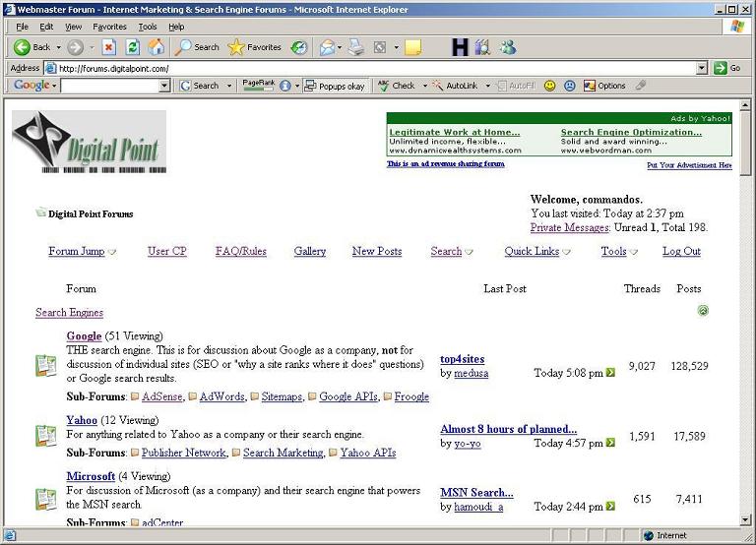The width and height of the screenshot is (756, 545).
Task: Click the Go button next to address bar
Action: tap(726, 68)
